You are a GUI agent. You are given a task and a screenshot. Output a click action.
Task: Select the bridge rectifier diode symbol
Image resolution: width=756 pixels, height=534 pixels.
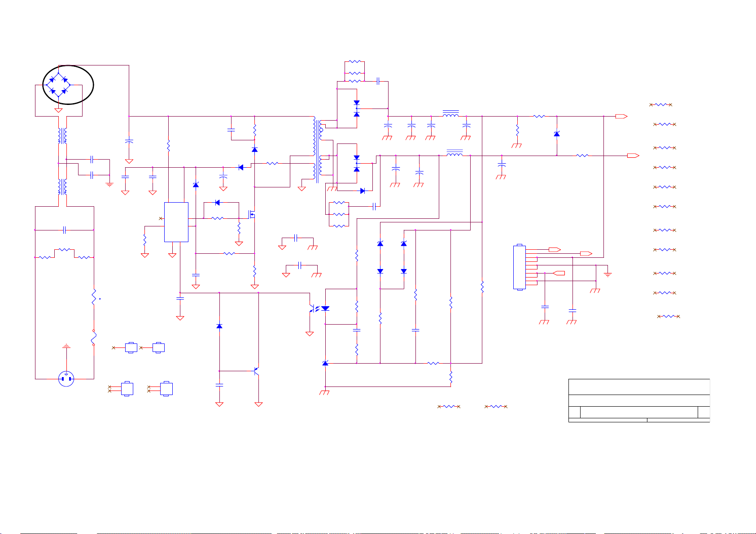pyautogui.click(x=58, y=85)
